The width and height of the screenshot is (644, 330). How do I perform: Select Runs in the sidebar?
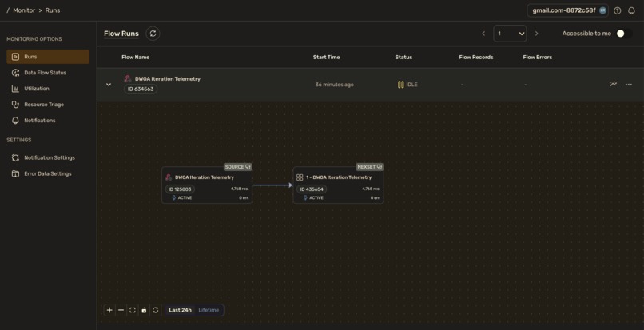(48, 57)
